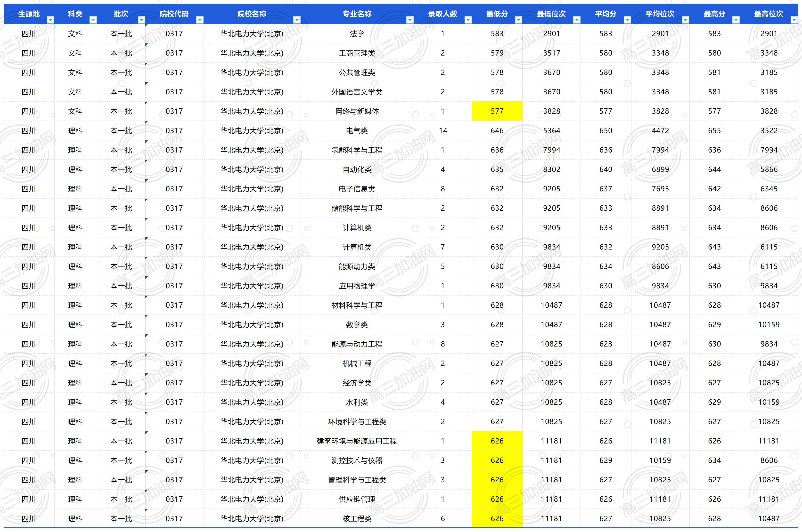
Task: Select the 应用物理学 major cell
Action: [x=357, y=286]
